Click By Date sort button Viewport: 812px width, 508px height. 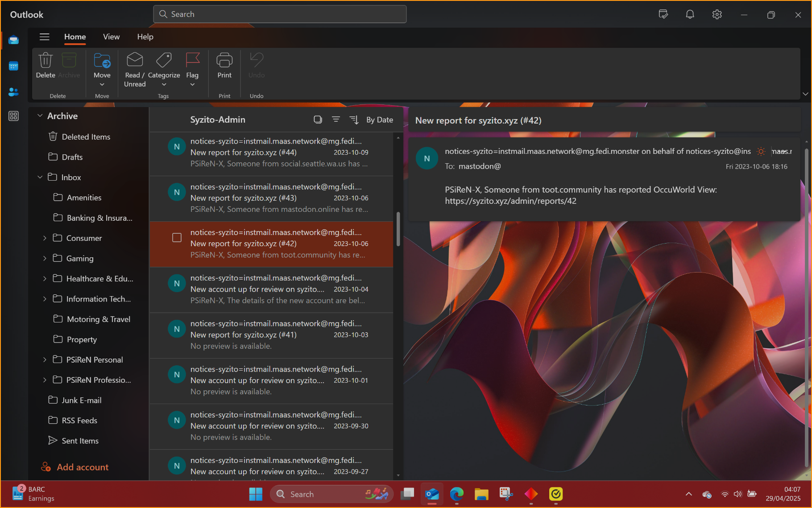(x=380, y=120)
